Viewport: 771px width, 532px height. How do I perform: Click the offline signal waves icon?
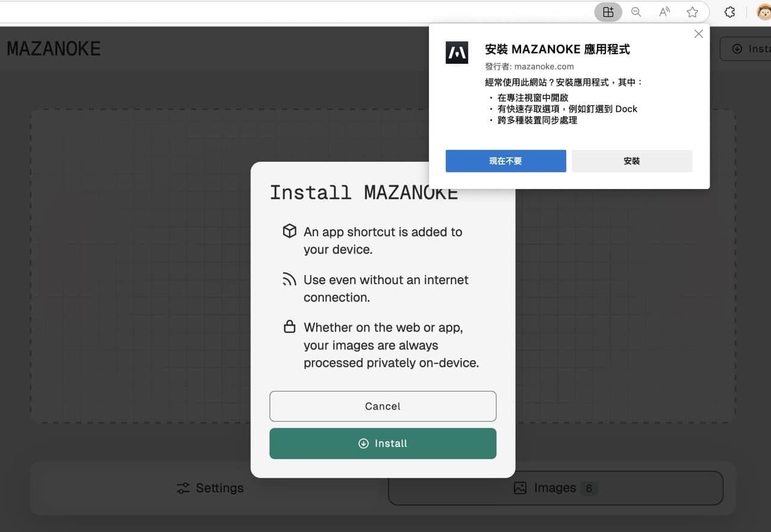290,279
